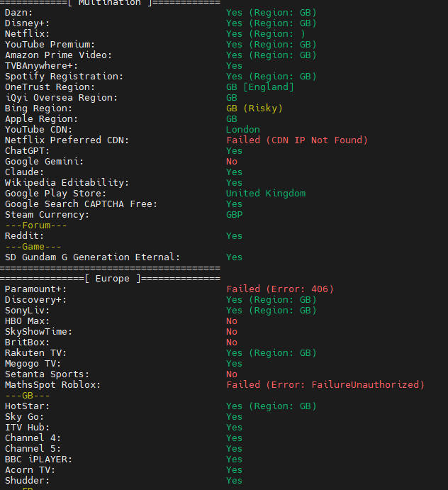Click the "Wikipedia Editability:" label

pyautogui.click(x=67, y=183)
